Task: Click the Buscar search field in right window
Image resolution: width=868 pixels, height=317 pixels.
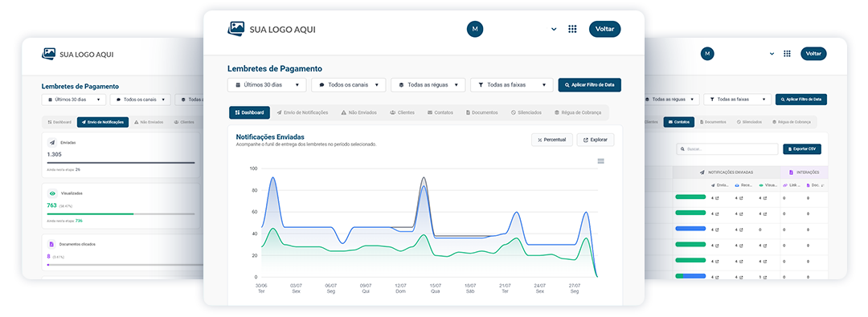Action: (x=727, y=148)
